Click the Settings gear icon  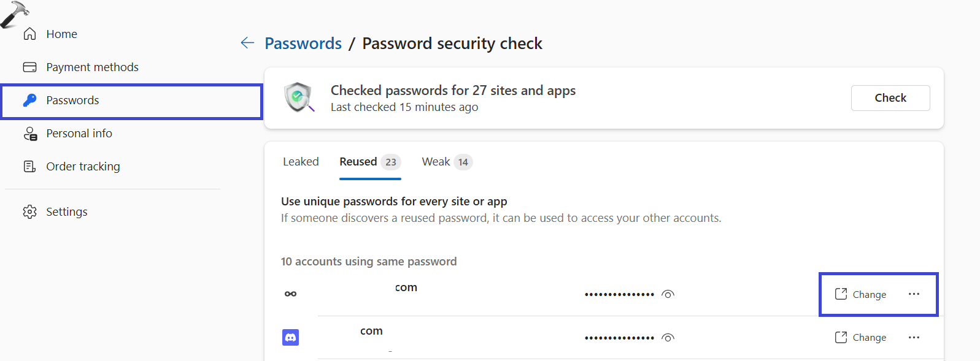point(29,212)
